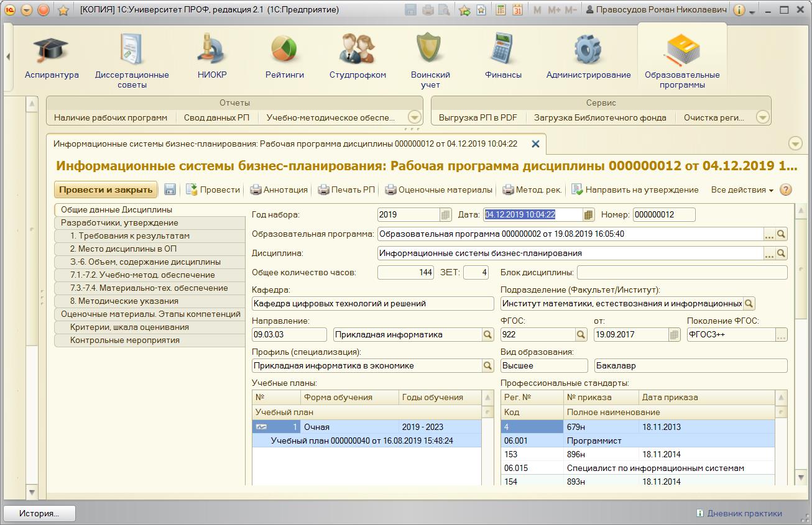
Task: Open Подразделение via magnifier icon
Action: tap(749, 304)
